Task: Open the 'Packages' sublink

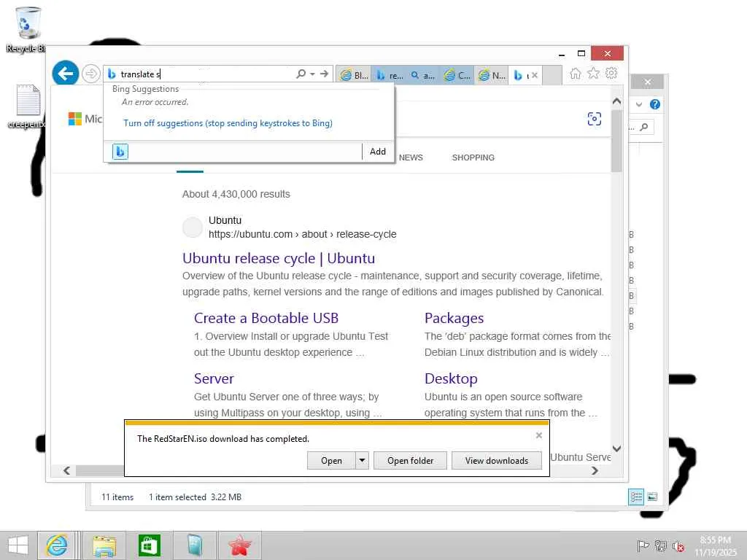Action: click(x=454, y=318)
